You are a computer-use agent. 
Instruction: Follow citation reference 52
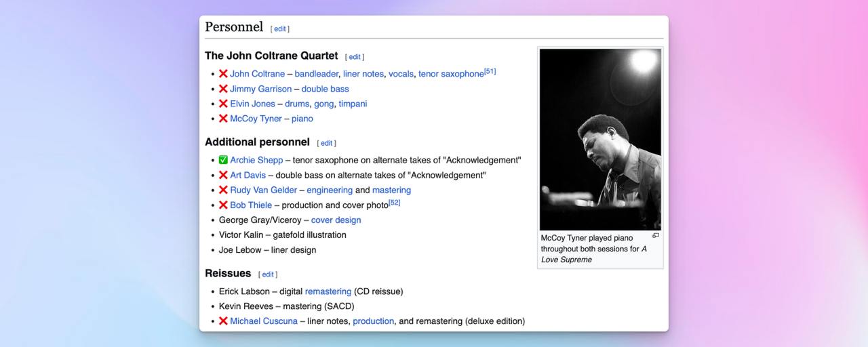(x=395, y=203)
